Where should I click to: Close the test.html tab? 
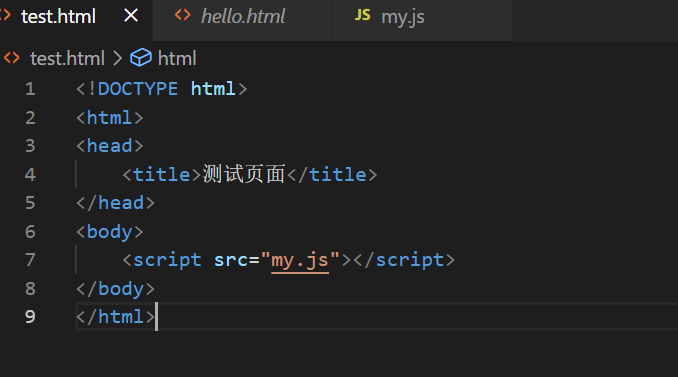[131, 16]
